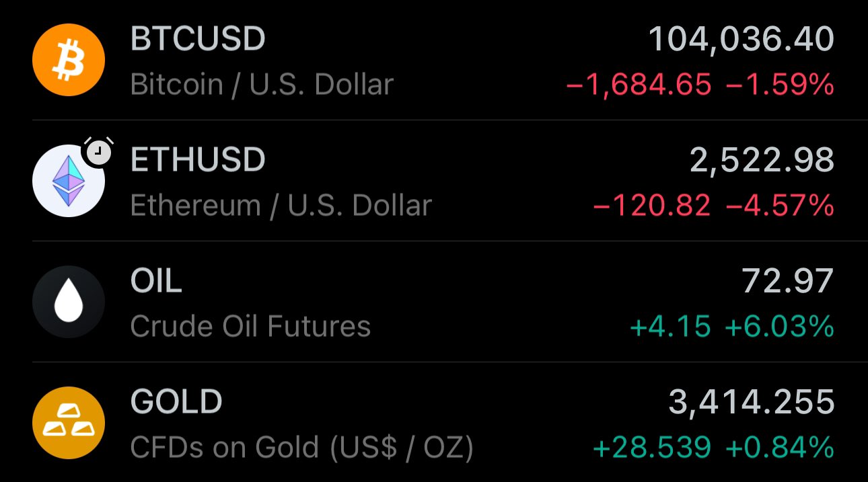
Task: Click the Bitcoin / U.S. Dollar description
Action: tap(262, 85)
